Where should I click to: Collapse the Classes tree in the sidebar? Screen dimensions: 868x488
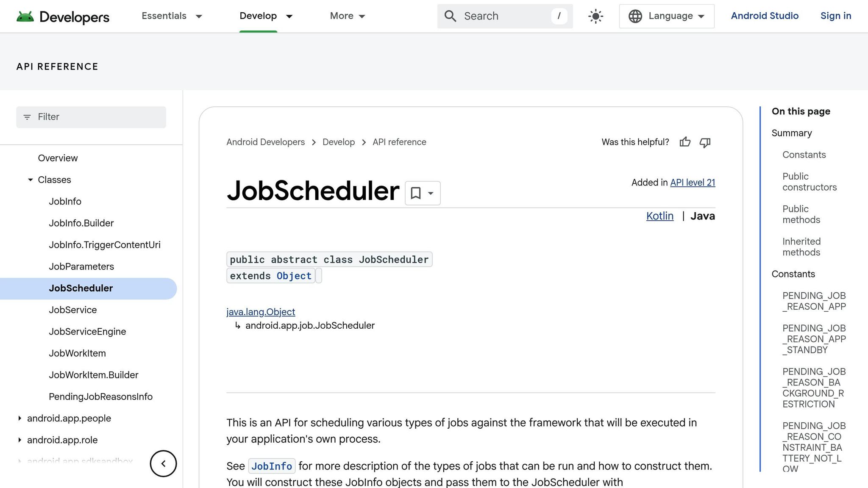point(30,180)
